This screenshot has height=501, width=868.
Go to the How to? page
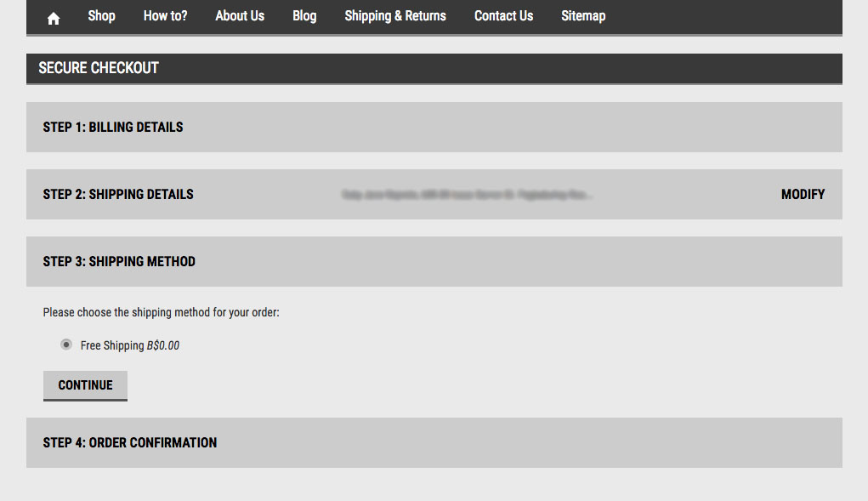[165, 16]
